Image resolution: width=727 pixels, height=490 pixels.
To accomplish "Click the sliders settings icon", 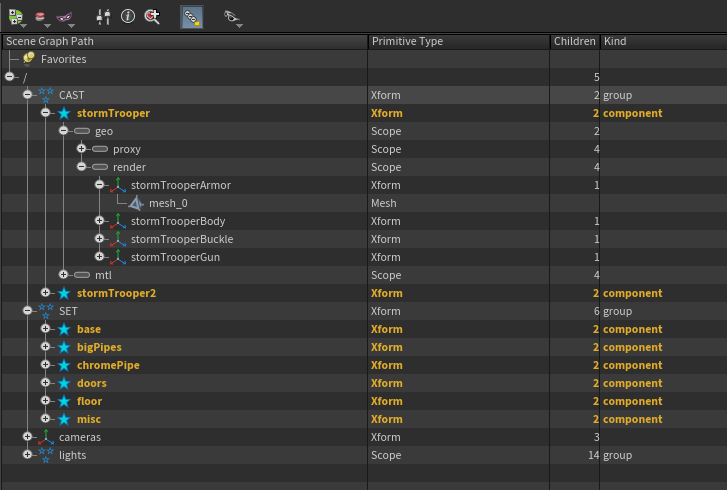I will click(x=103, y=17).
